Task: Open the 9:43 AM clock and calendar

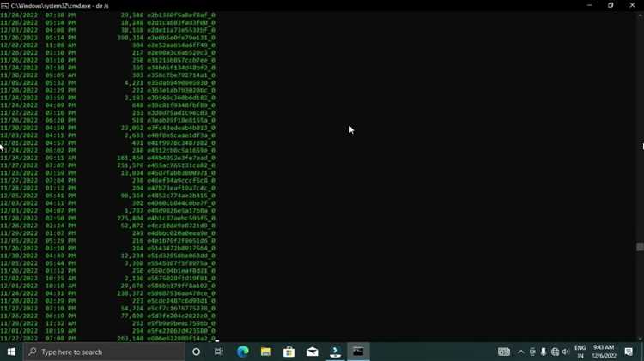Action: 604,352
